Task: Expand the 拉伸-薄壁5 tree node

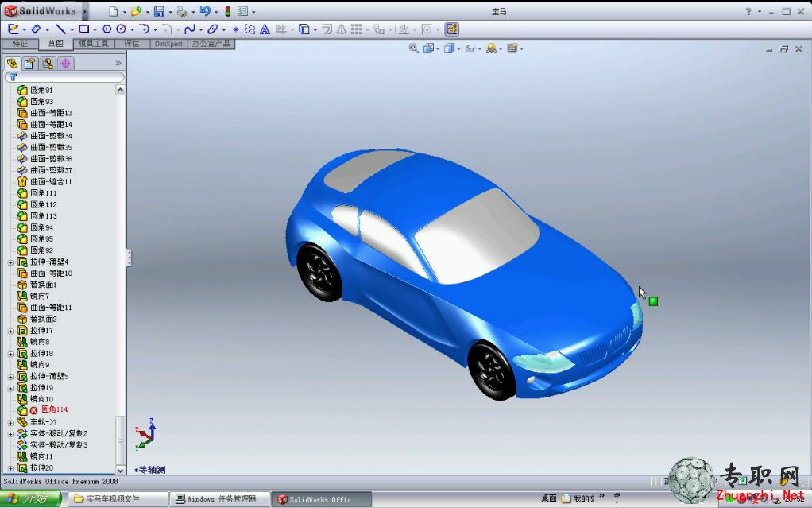Action: pos(10,377)
